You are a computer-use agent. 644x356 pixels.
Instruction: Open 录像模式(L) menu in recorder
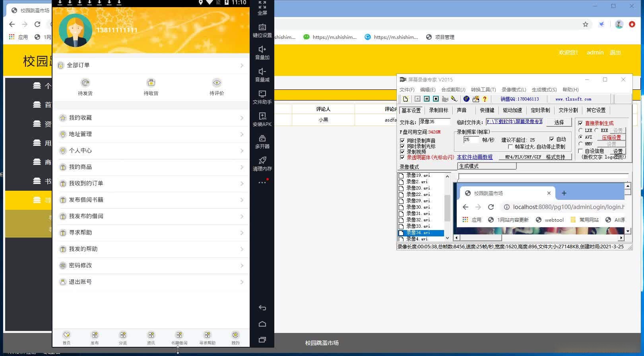(514, 90)
